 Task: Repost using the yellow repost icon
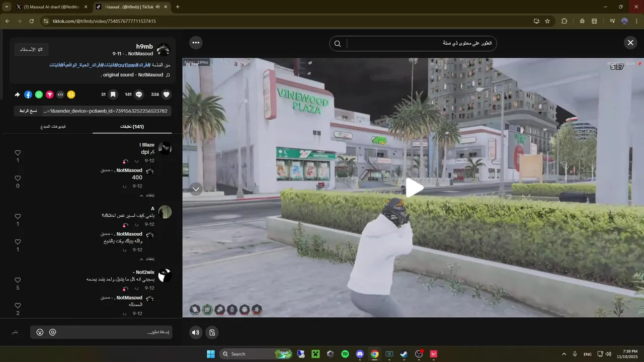click(71, 95)
